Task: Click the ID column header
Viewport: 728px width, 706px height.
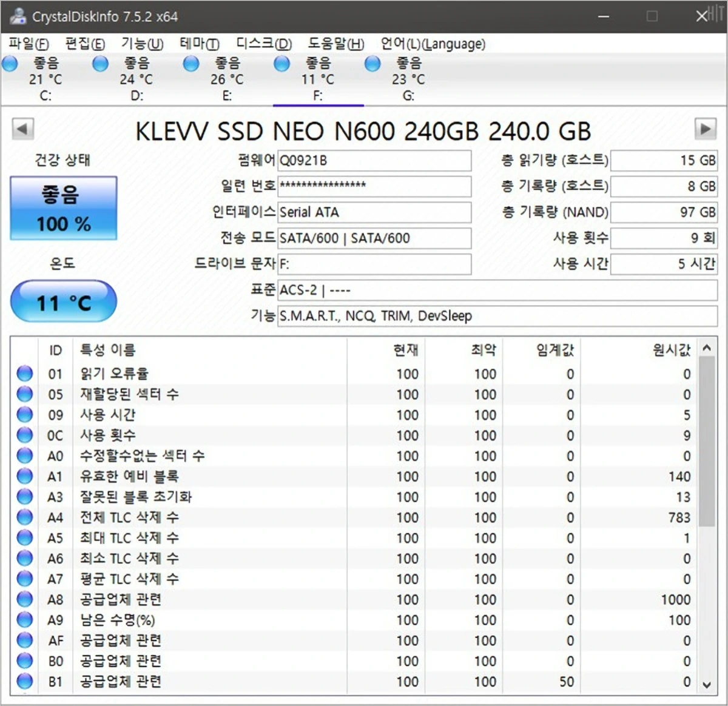Action: click(x=56, y=351)
